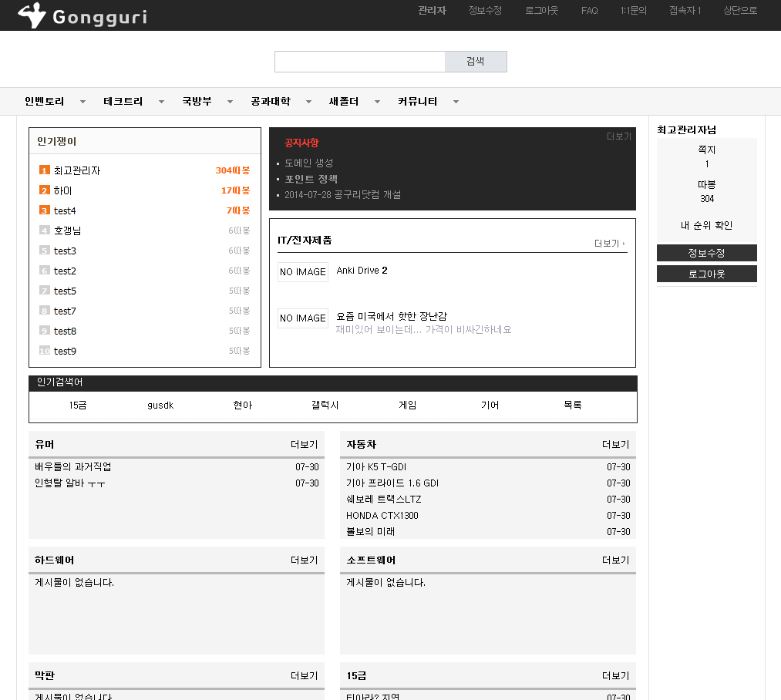Go to FAQ in top bar

(x=589, y=11)
